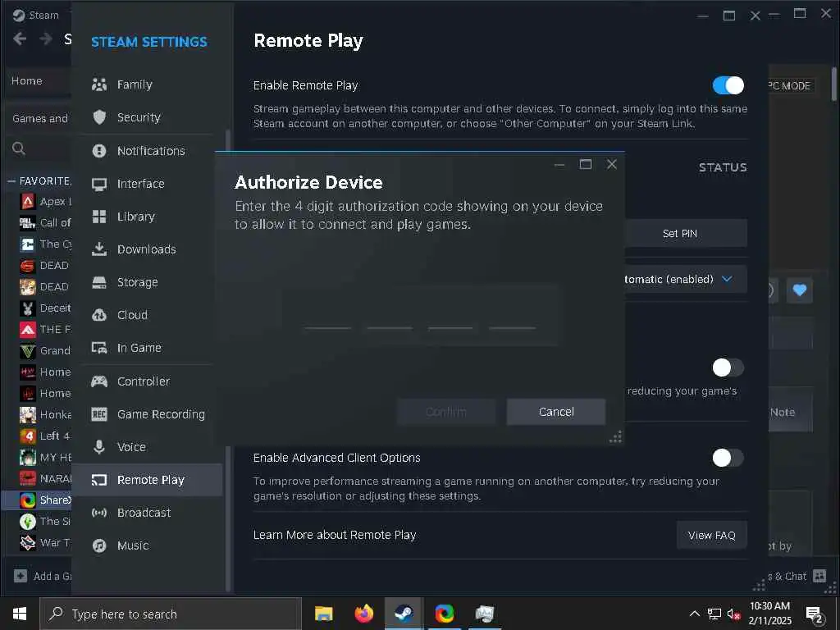Click the Add a Game plus icon

(21, 577)
